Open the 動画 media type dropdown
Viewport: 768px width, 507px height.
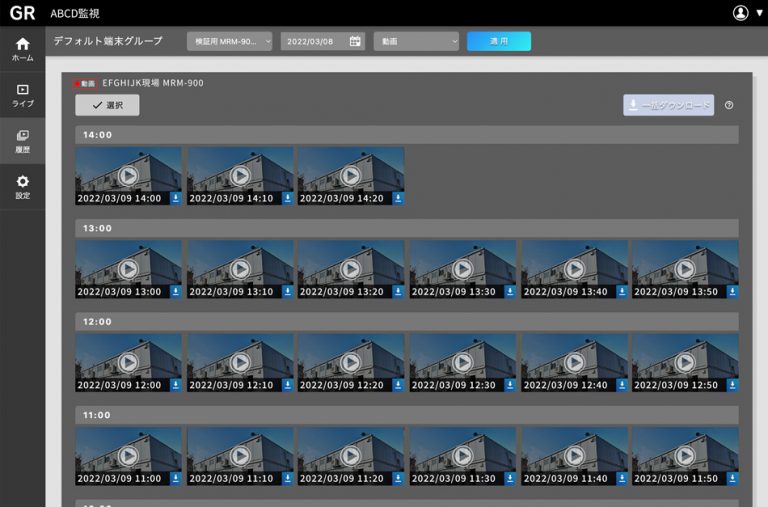click(416, 42)
